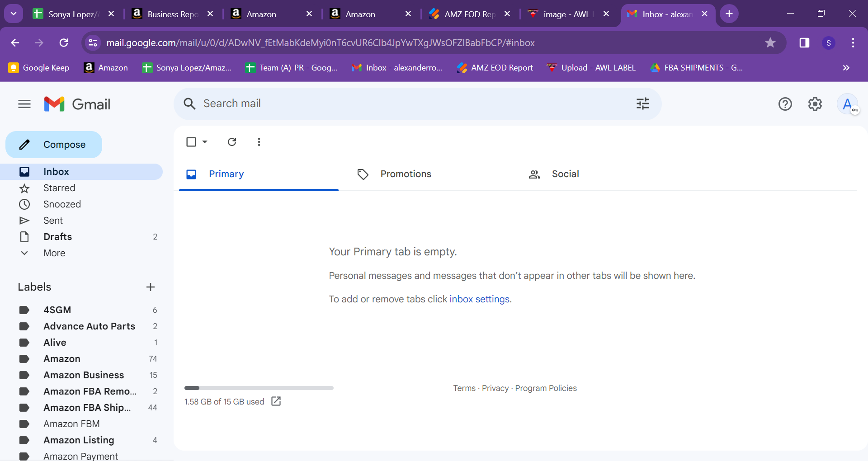Open the Snoozed folder

81,204
